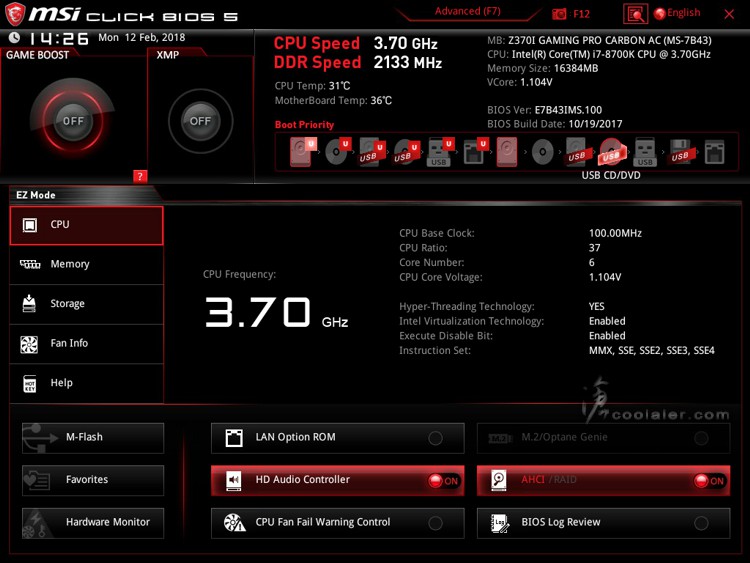Select the legacy USB key boot icon
The image size is (750, 563).
[x=645, y=152]
